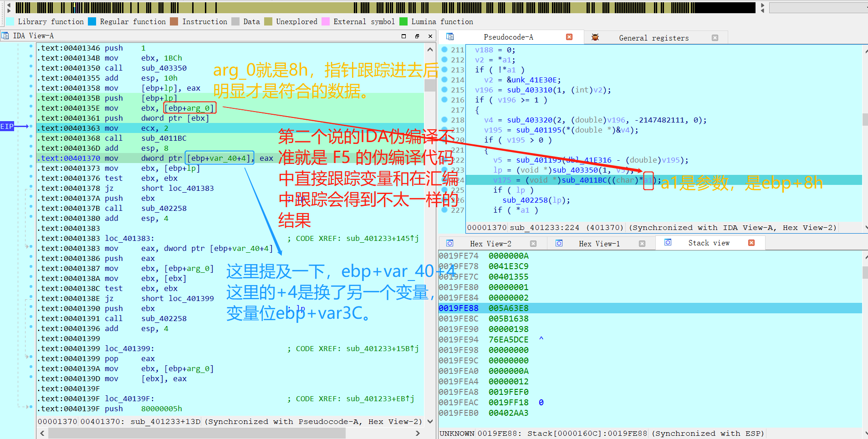The height and width of the screenshot is (439, 868).
Task: Toggle breakpoint on pseudocode line 213
Action: point(444,69)
